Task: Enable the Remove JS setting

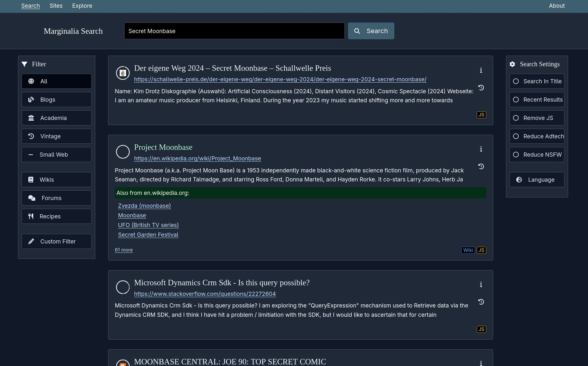Action: tap(537, 118)
